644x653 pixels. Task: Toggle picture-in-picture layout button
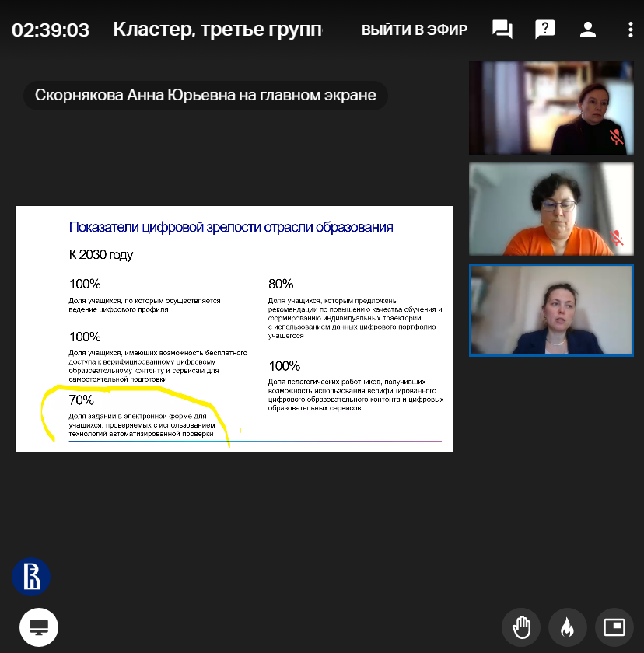[x=614, y=627]
